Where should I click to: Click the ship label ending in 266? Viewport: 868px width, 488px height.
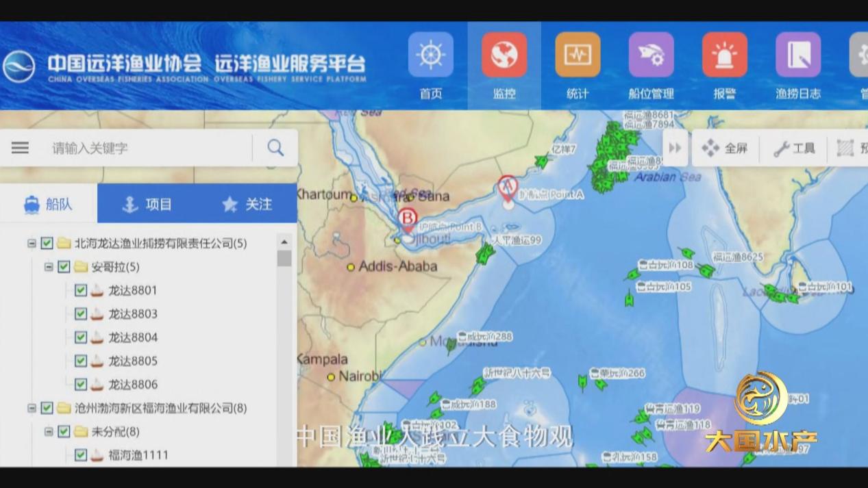[617, 373]
